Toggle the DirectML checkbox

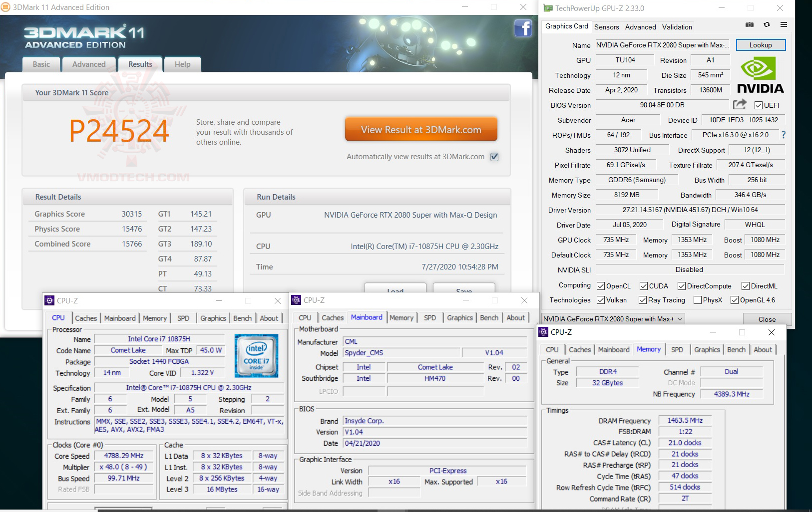click(746, 286)
